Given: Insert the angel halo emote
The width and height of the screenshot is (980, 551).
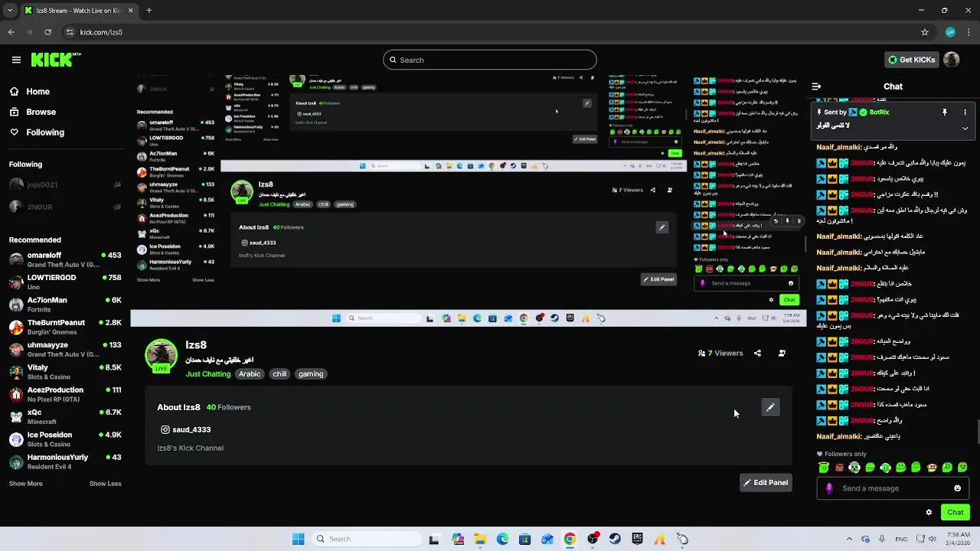Looking at the screenshot, I should pos(824,468).
